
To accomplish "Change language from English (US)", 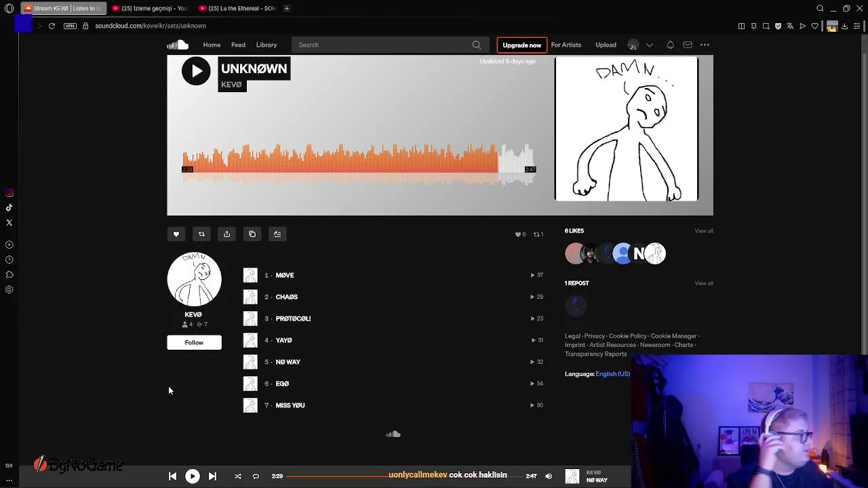I will 612,374.
